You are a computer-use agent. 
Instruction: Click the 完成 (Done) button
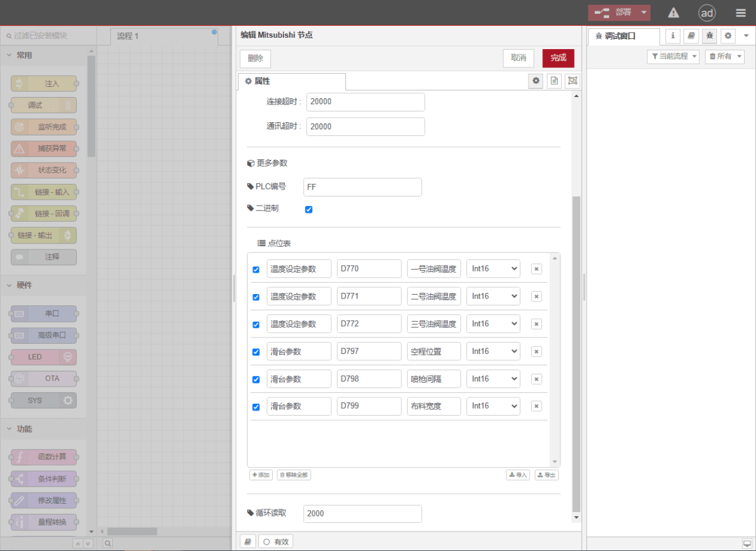pos(558,58)
